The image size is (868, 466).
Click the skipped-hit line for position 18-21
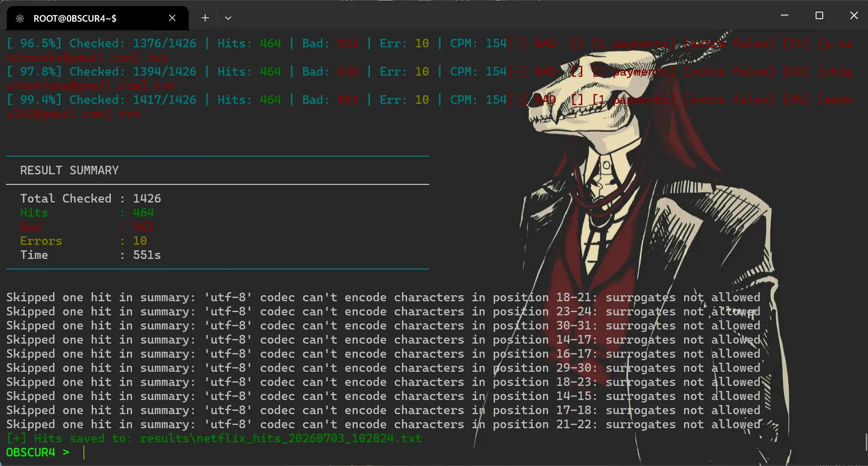point(383,297)
